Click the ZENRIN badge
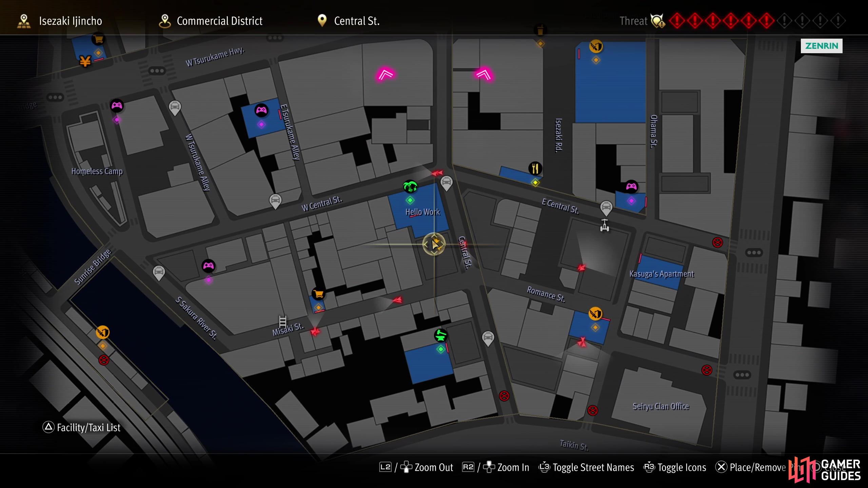The height and width of the screenshot is (488, 868). [x=821, y=46]
